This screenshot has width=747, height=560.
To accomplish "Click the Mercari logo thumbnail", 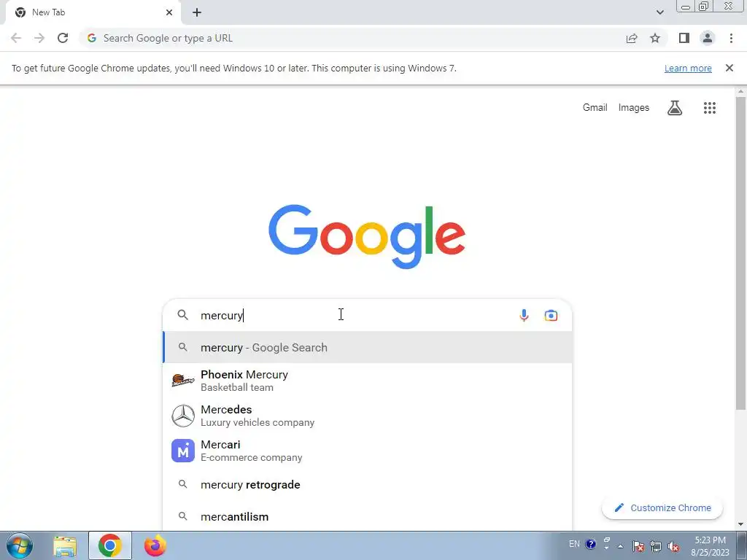I will [x=183, y=451].
